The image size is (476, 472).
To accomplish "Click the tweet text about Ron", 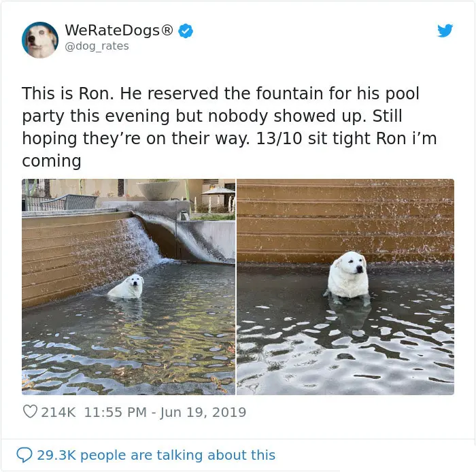I will click(x=229, y=127).
